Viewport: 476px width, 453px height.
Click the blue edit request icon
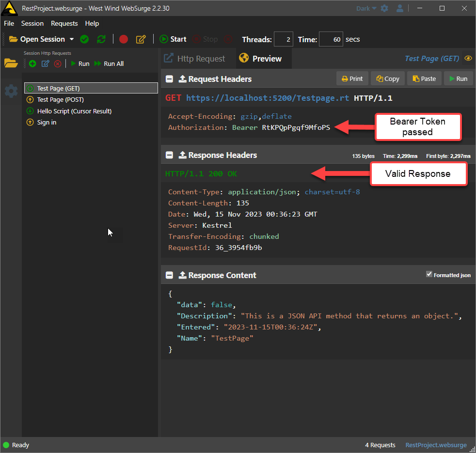coord(45,64)
